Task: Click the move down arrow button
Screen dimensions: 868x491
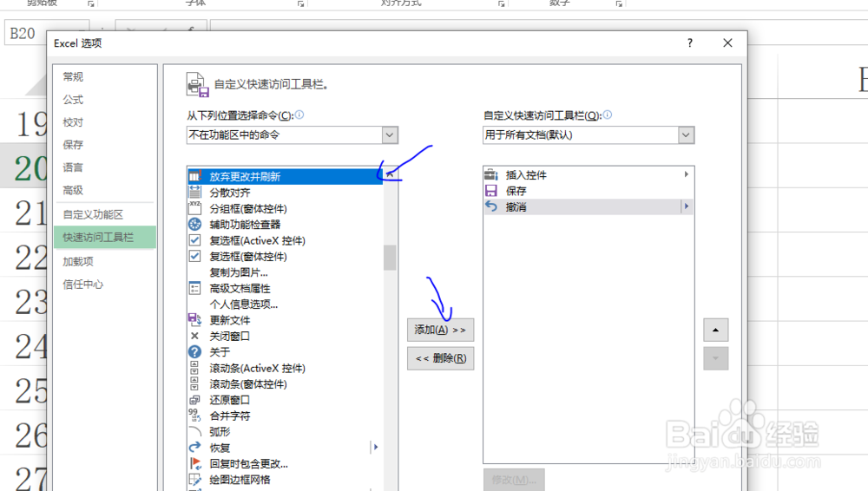Action: click(x=716, y=358)
